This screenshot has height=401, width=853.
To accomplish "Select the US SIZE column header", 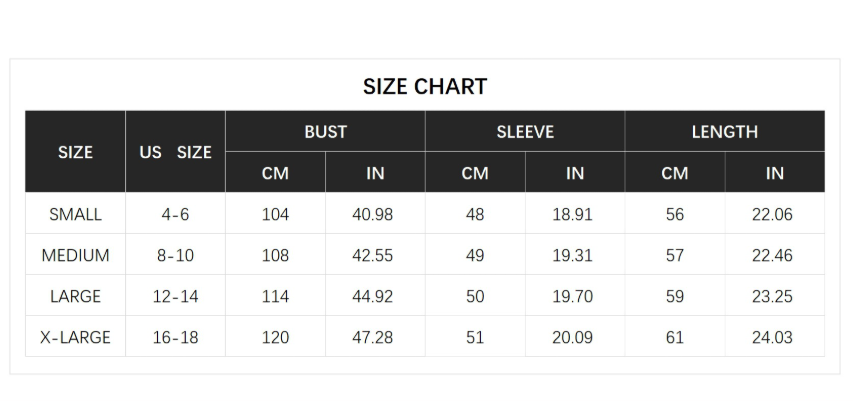I will coord(175,152).
